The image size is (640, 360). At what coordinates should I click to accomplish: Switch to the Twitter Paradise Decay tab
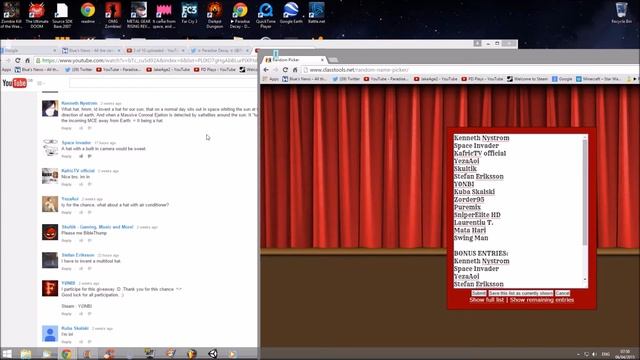click(x=220, y=51)
